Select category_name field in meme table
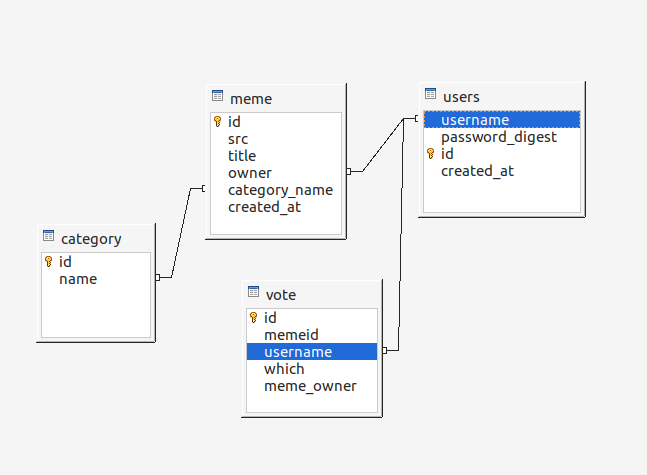647x475 pixels. pos(276,190)
